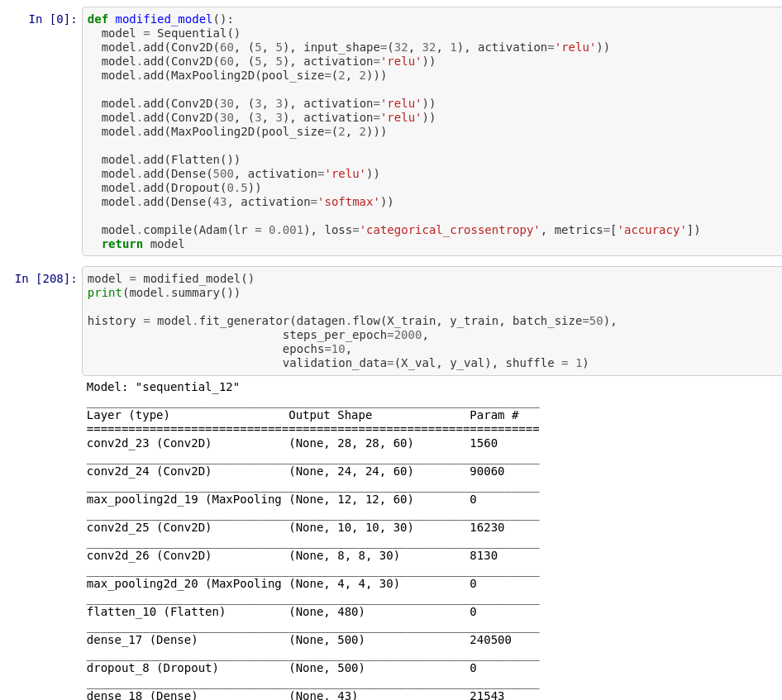This screenshot has height=700, width=782.
Task: Click the Dense(43, activation='softmax') line
Action: click(x=247, y=202)
